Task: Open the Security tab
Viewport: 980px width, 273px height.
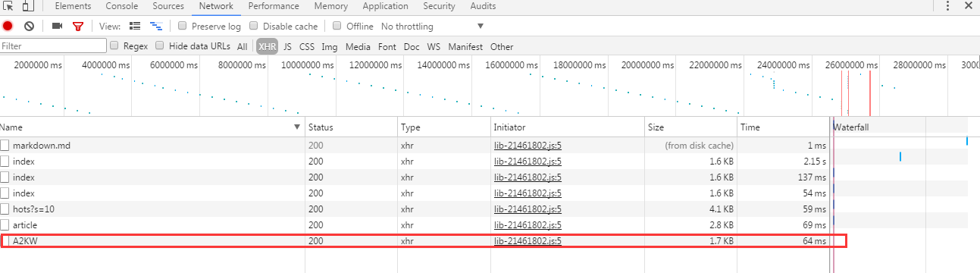Action: tap(440, 7)
